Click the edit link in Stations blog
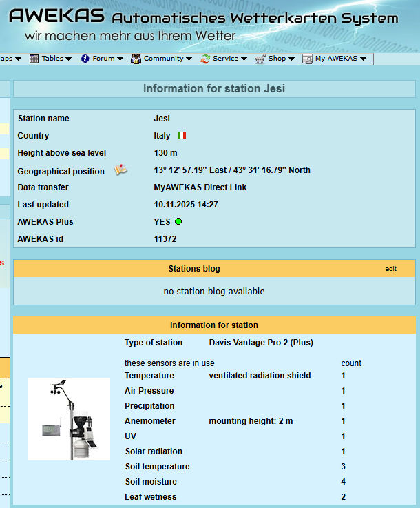The image size is (420, 508). pyautogui.click(x=390, y=269)
